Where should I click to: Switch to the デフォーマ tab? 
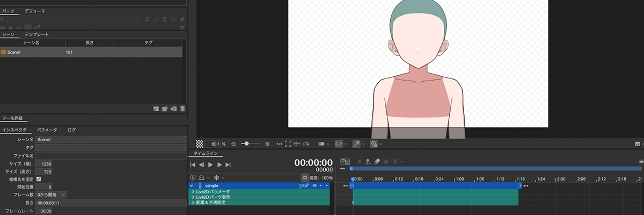click(x=35, y=10)
